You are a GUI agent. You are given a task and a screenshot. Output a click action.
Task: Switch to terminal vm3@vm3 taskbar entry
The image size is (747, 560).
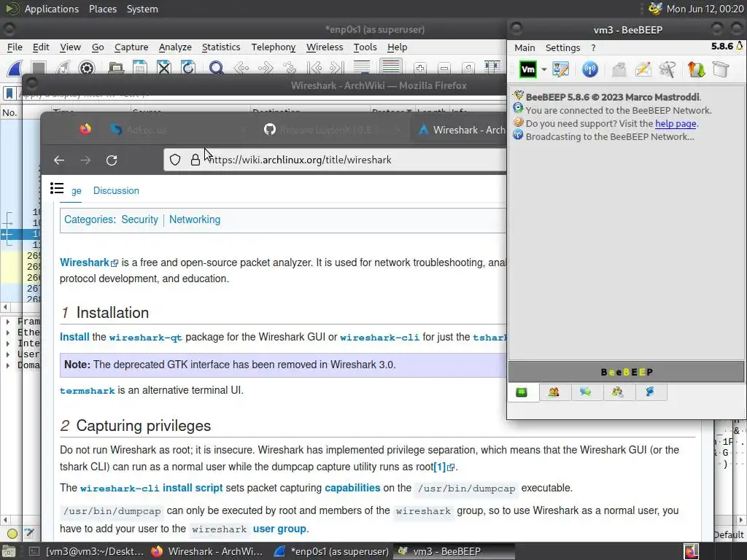(x=87, y=551)
